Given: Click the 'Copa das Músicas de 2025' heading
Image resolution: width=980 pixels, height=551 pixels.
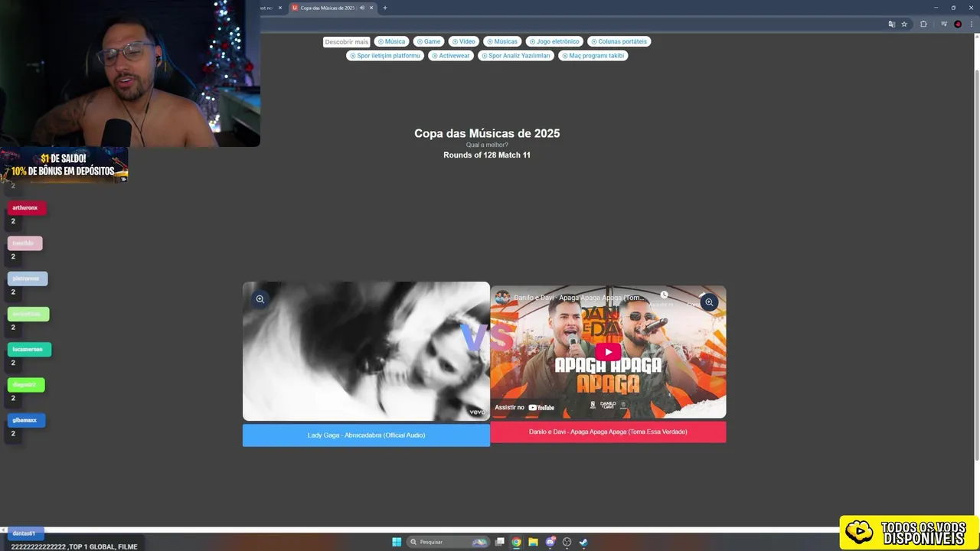Looking at the screenshot, I should [487, 133].
